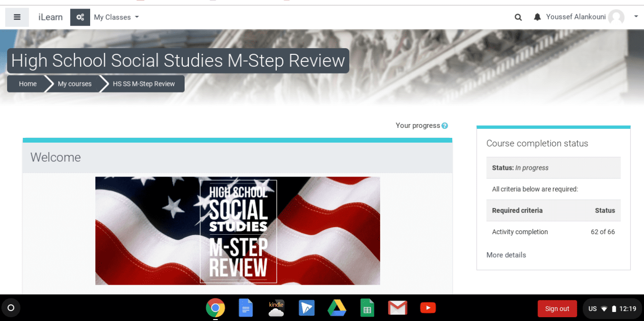Image resolution: width=644 pixels, height=321 pixels.
Task: Click the Required criteria column header
Action: pyautogui.click(x=517, y=210)
